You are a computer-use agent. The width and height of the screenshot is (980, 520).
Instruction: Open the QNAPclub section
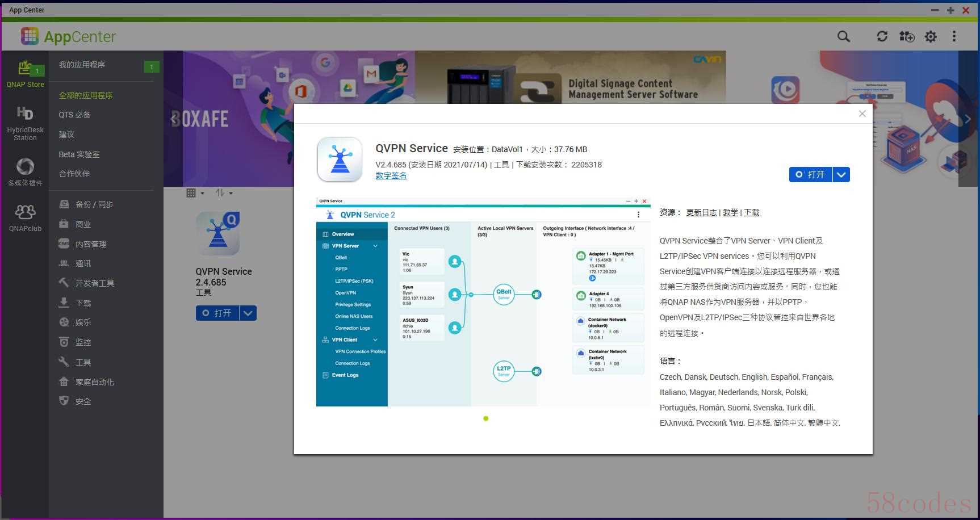tap(25, 218)
